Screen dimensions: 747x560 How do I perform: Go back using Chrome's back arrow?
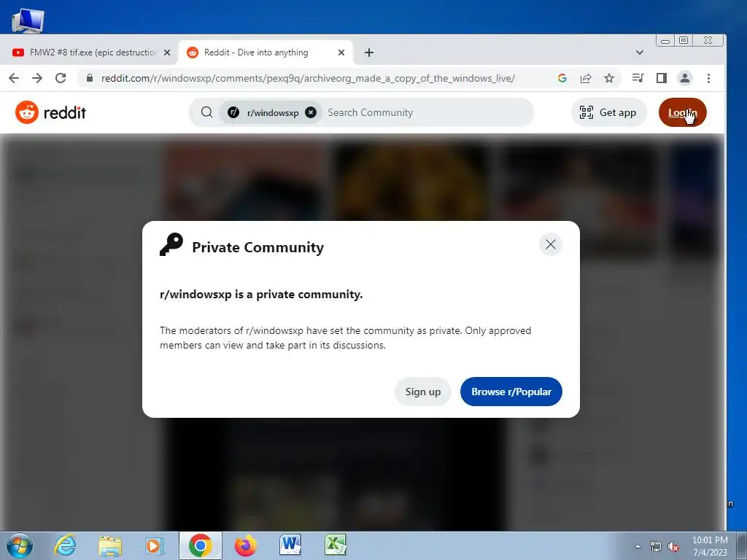tap(15, 78)
